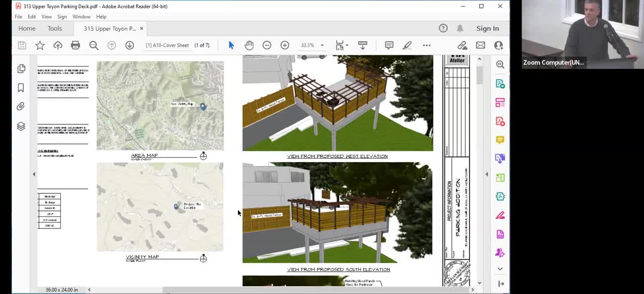Screen dimensions: 644x294
Task: Click the Area Map thumbnail image
Action: (160, 106)
